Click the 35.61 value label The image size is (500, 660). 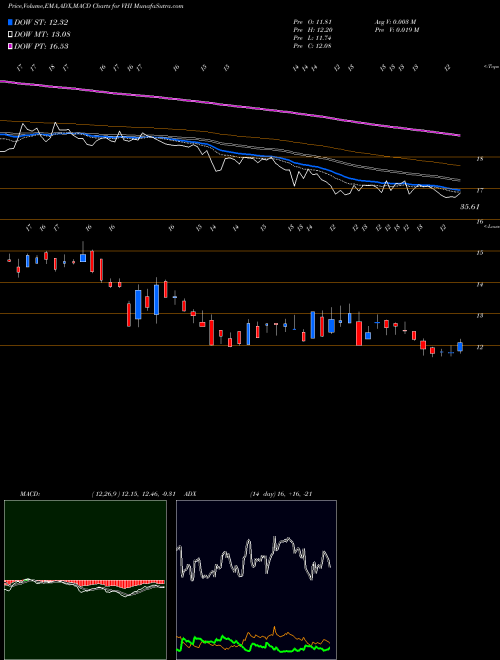point(470,207)
